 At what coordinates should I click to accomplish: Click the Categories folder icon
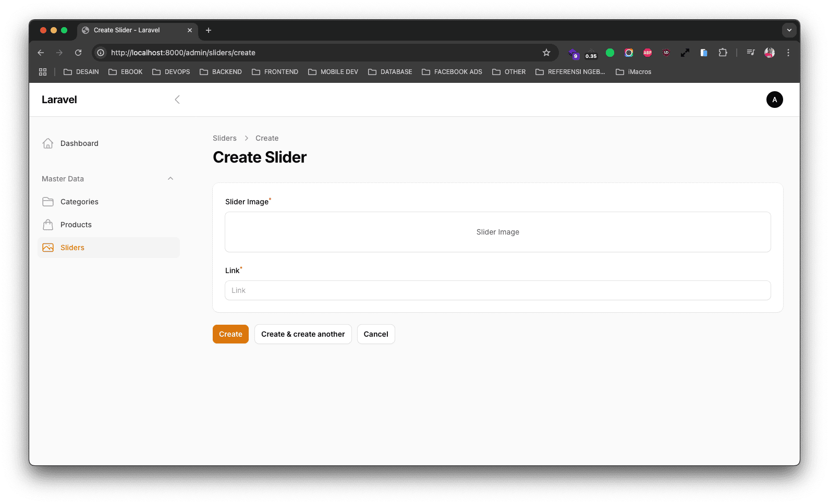tap(48, 202)
